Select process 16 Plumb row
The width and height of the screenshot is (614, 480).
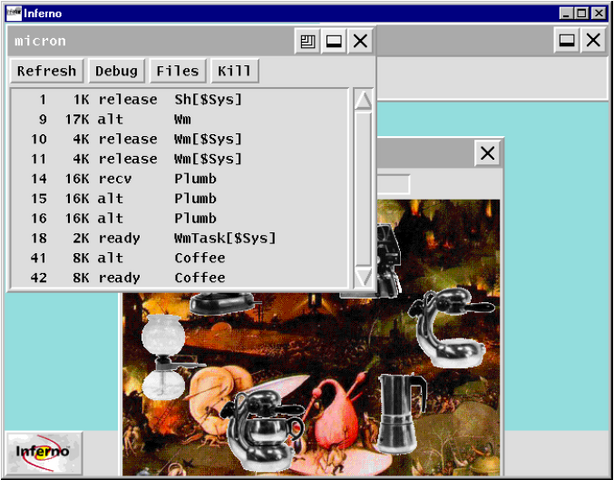click(179, 218)
